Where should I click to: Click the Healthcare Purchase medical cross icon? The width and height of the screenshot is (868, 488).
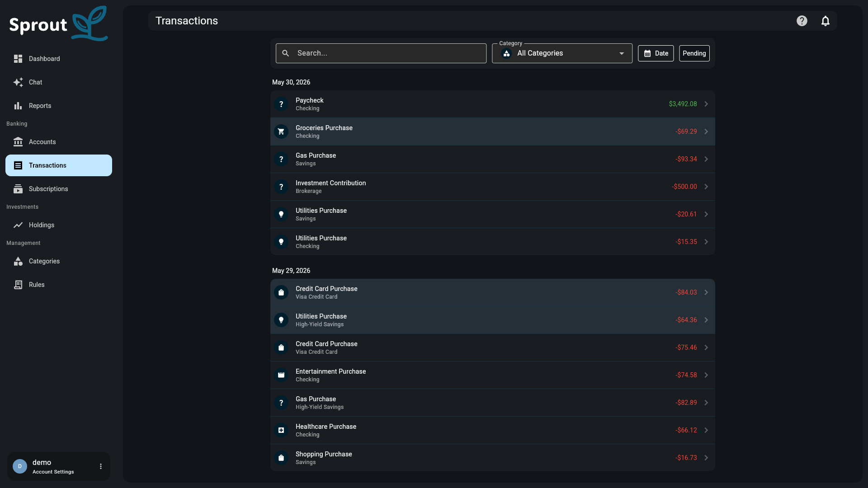coord(281,430)
